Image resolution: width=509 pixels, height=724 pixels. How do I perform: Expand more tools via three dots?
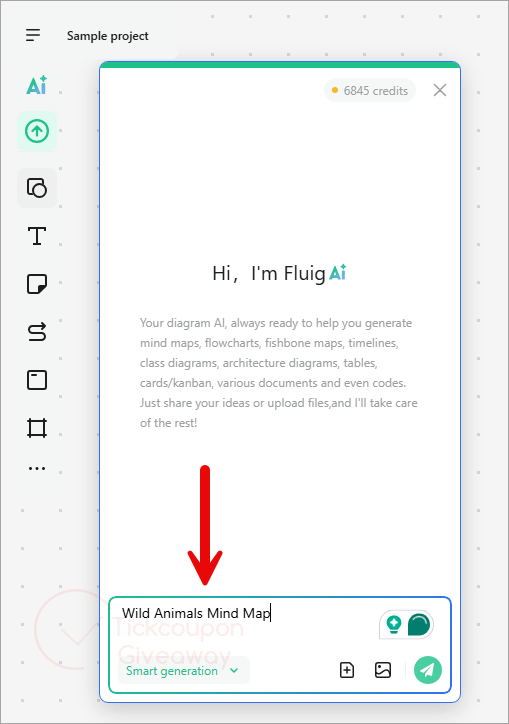(37, 468)
